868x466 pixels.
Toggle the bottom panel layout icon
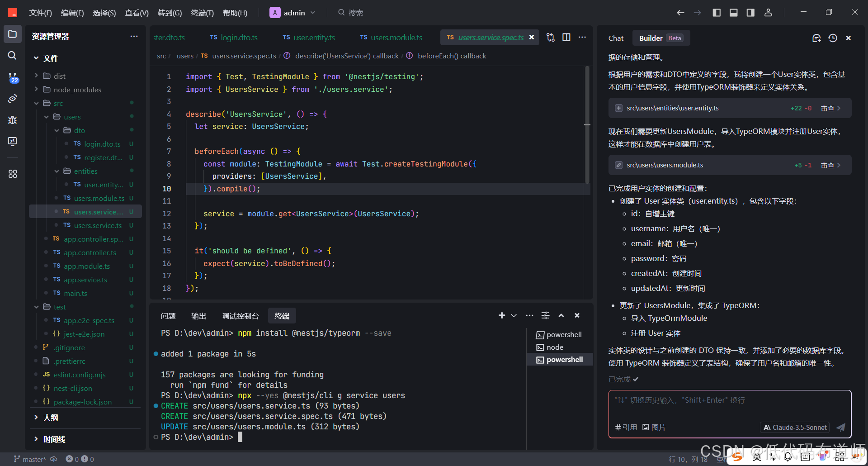click(x=734, y=13)
